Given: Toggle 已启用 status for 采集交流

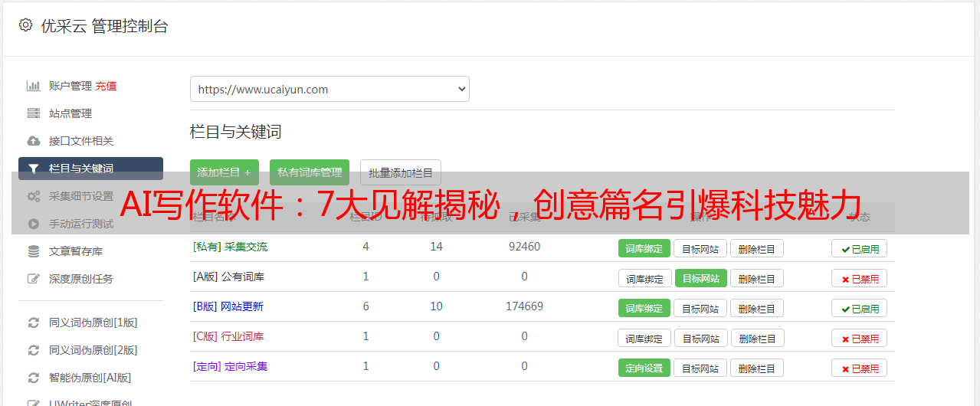Looking at the screenshot, I should (860, 248).
